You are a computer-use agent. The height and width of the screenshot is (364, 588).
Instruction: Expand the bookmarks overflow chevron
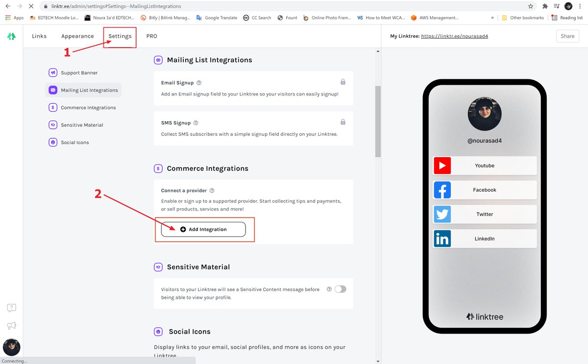(x=492, y=18)
